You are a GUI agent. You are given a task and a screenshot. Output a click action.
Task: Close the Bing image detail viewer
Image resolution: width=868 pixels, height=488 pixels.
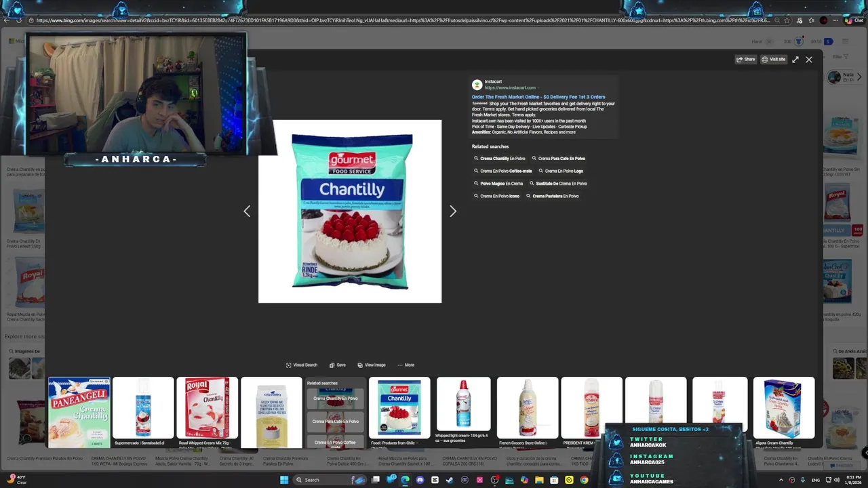click(x=809, y=60)
